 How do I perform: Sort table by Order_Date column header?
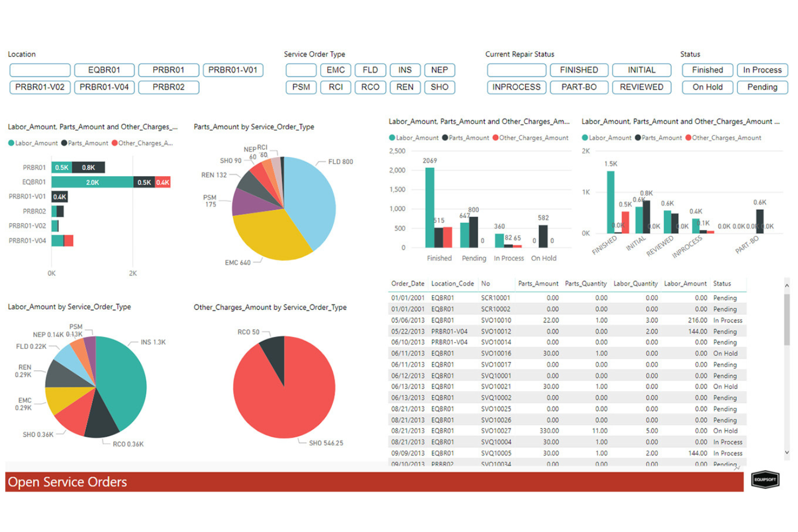tap(407, 284)
